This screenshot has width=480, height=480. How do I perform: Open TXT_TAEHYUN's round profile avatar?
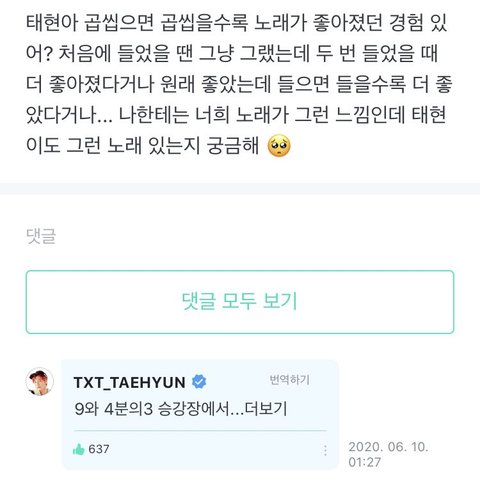(x=40, y=382)
